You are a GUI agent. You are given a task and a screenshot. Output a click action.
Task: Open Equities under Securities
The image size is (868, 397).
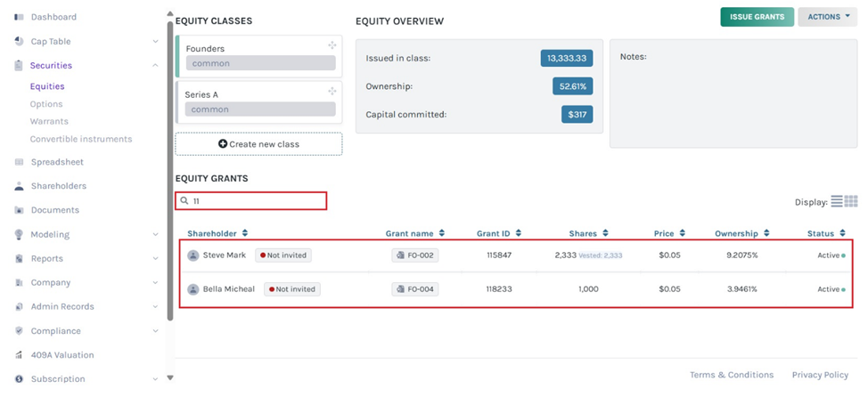point(47,86)
